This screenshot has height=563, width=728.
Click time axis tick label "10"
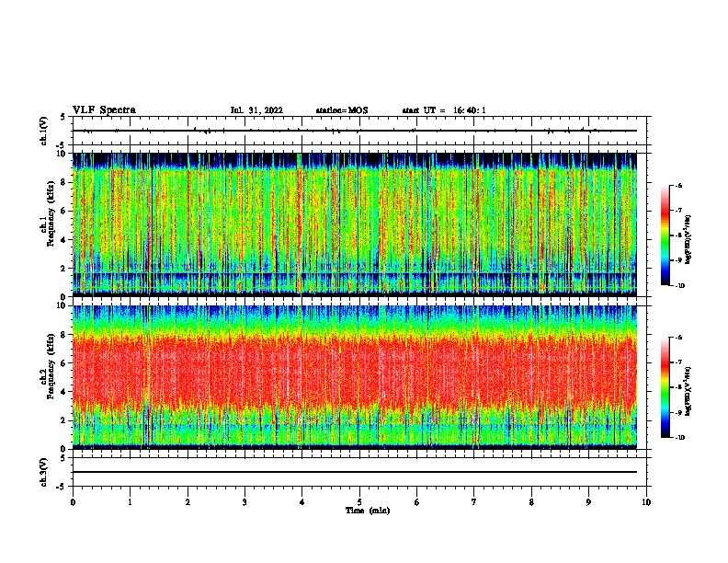click(646, 502)
